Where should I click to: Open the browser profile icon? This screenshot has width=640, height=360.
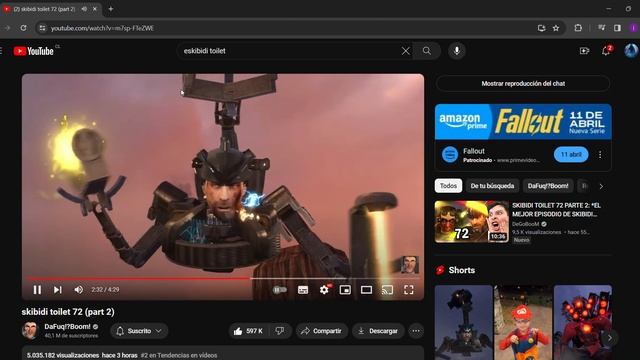point(633,28)
